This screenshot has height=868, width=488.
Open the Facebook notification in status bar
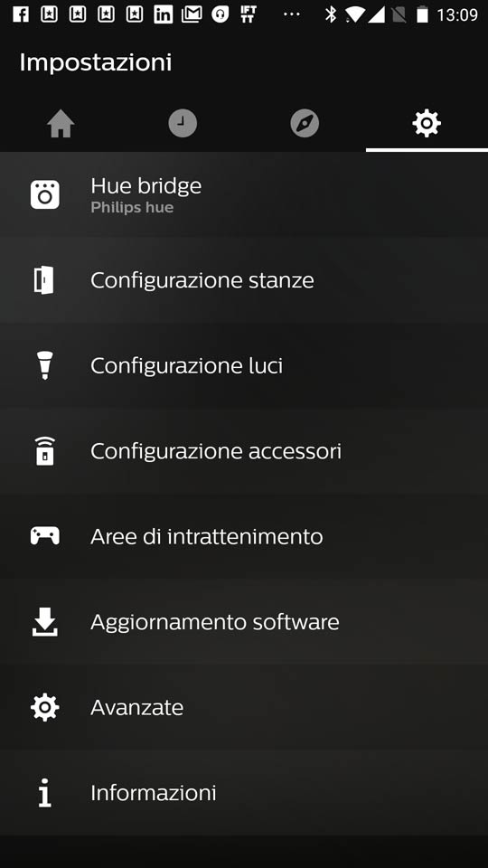21,14
